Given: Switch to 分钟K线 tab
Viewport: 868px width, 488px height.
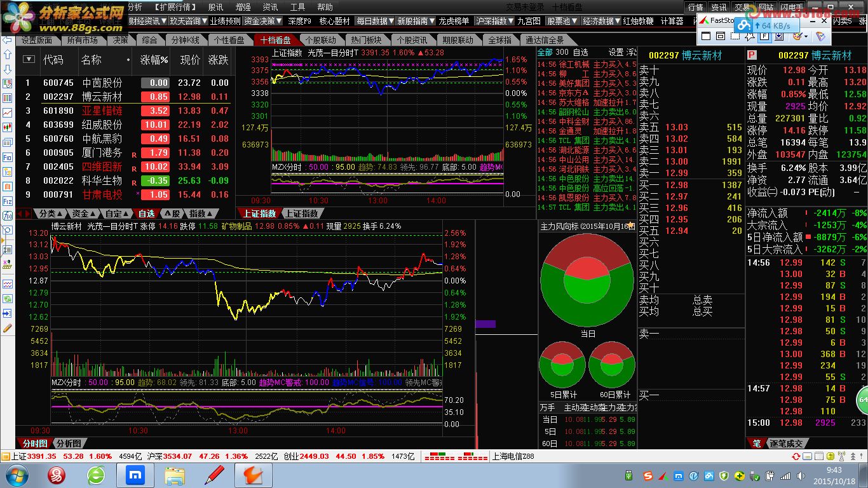Looking at the screenshot, I should 185,40.
